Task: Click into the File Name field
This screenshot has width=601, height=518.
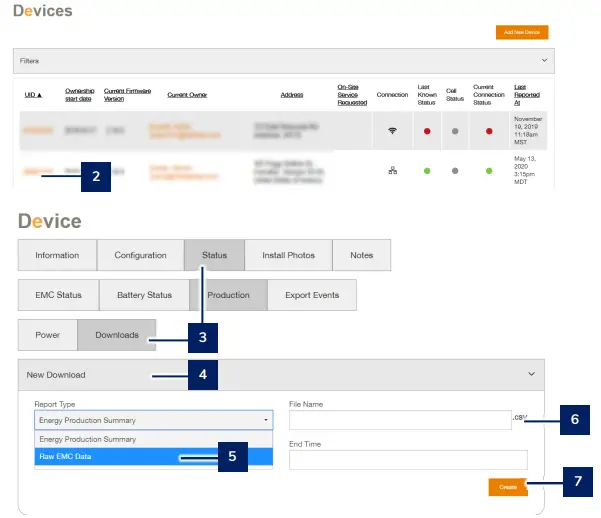Action: 399,420
